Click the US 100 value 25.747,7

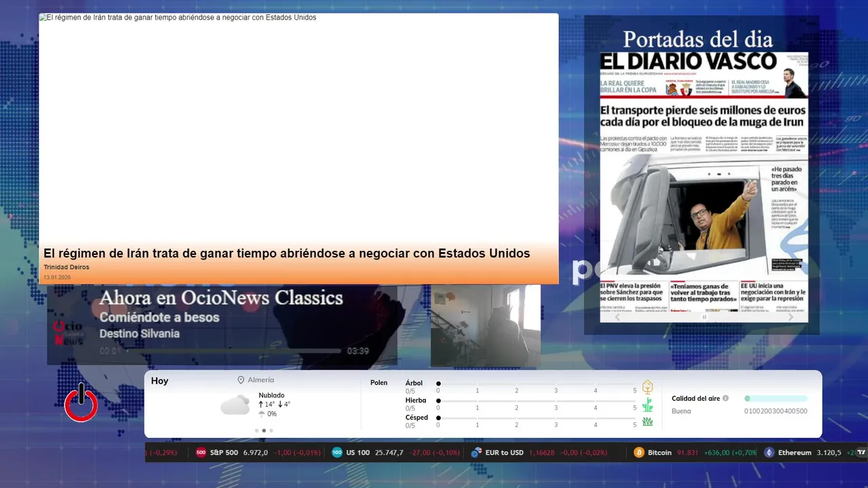tap(389, 453)
